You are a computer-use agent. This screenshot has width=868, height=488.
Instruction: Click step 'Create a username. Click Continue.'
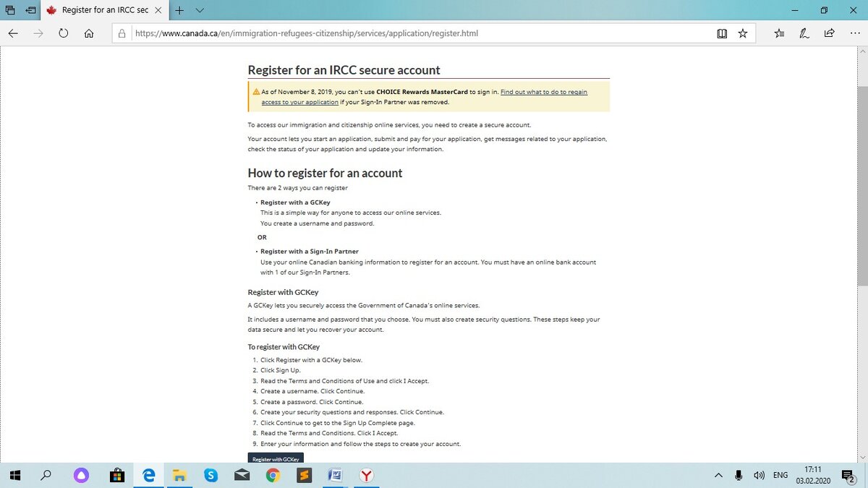tap(312, 391)
